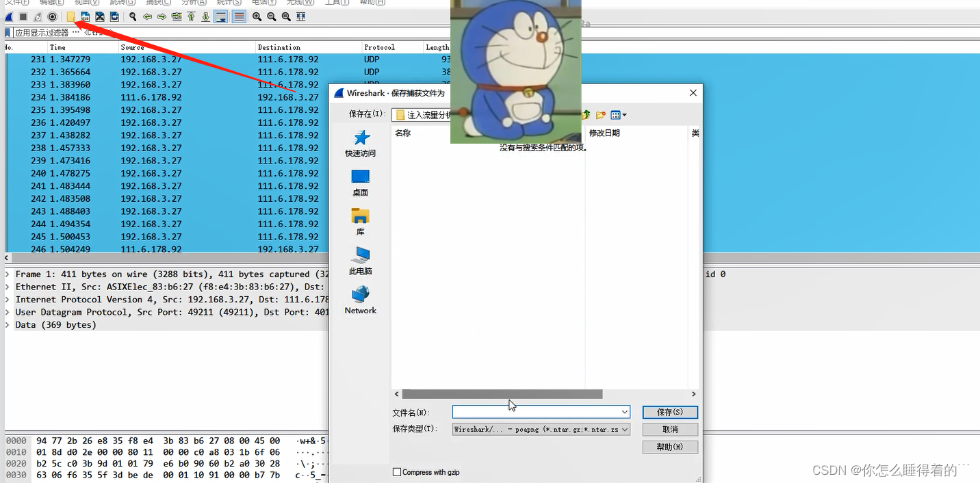Expand the Internet Protocol Version 4 row
980x483 pixels.
click(x=8, y=300)
